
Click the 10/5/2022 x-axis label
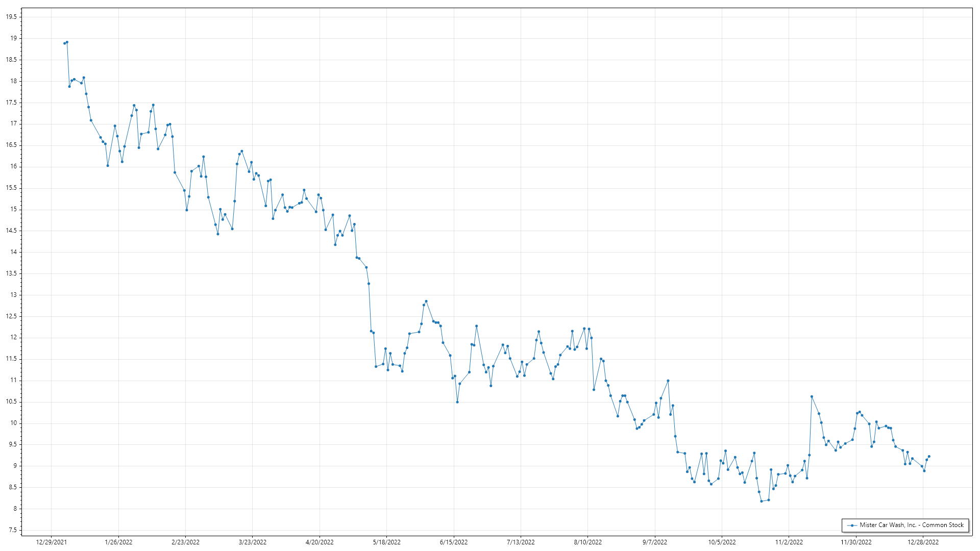(x=722, y=542)
